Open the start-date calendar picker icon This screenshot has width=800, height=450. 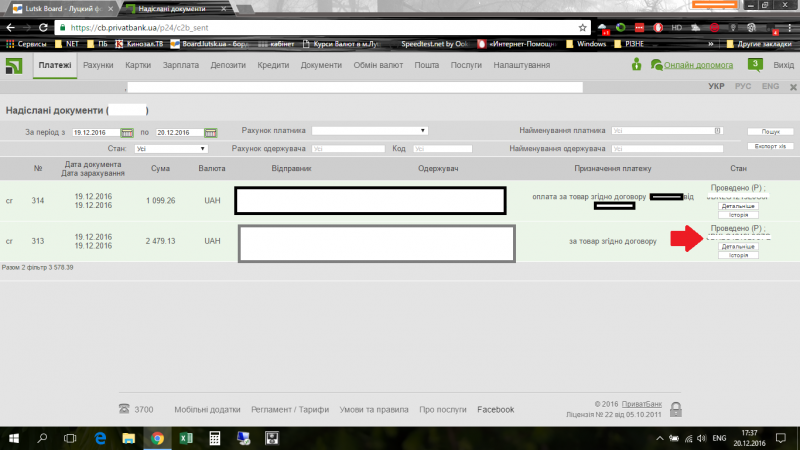[x=127, y=132]
